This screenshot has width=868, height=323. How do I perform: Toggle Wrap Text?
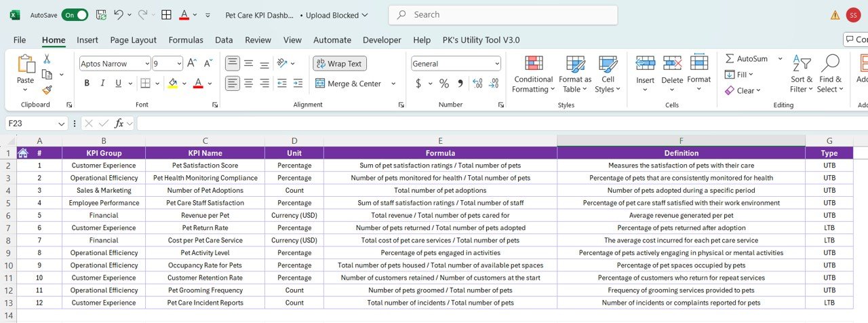(x=340, y=64)
